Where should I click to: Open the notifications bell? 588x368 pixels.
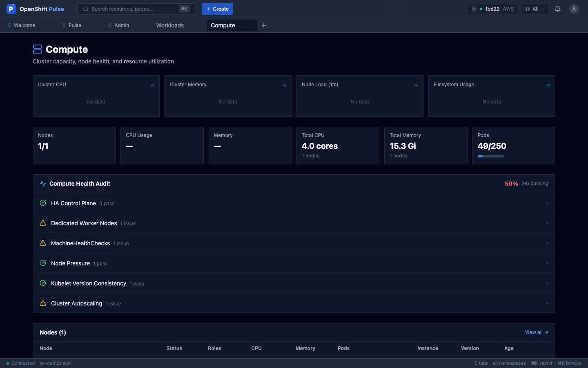click(557, 9)
